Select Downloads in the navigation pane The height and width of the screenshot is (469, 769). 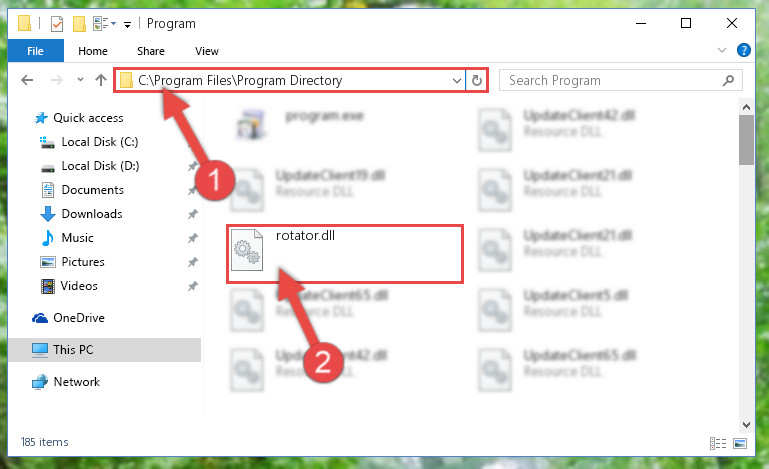coord(92,214)
